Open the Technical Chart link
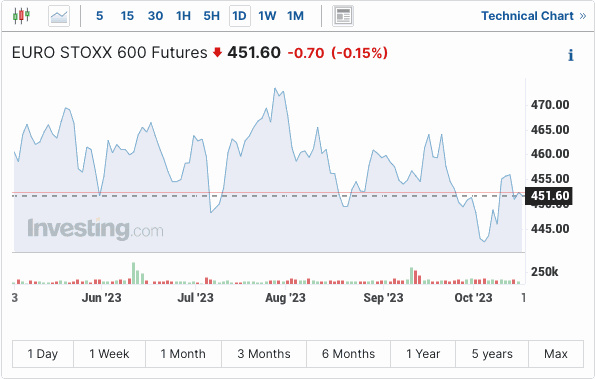The image size is (595, 379). pyautogui.click(x=534, y=16)
